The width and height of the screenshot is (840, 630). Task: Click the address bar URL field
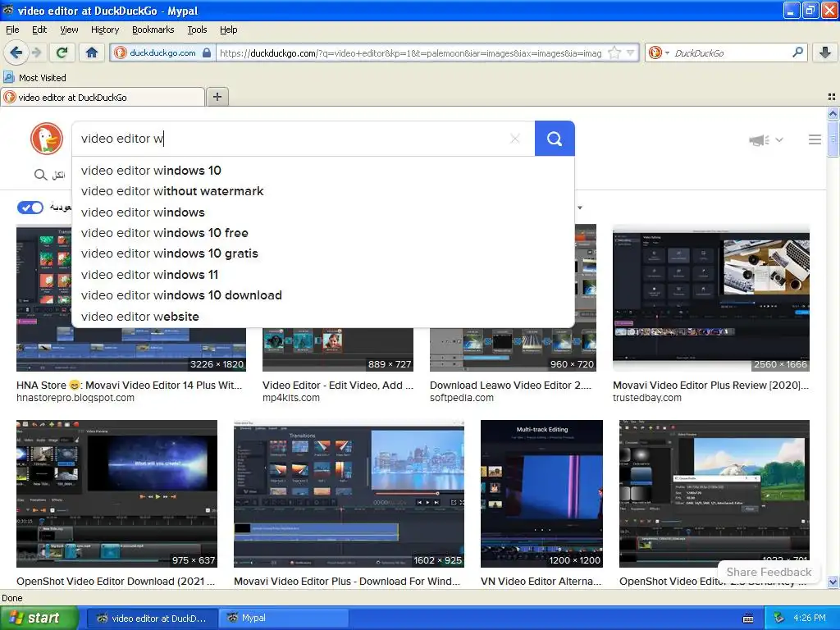(x=410, y=53)
